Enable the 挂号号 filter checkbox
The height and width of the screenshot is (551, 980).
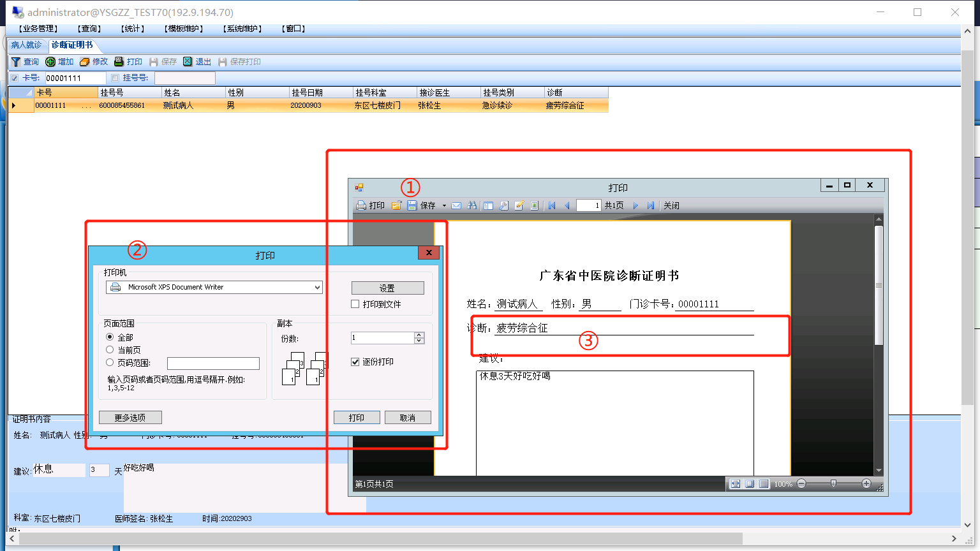[115, 78]
